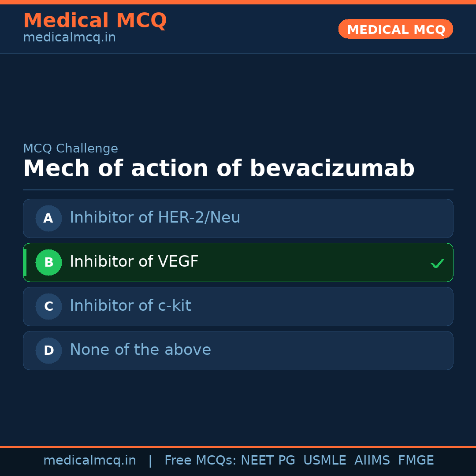Image resolution: width=476 pixels, height=476 pixels.
Task: Click the orange MEDICAL MCQ badge
Action: point(395,30)
